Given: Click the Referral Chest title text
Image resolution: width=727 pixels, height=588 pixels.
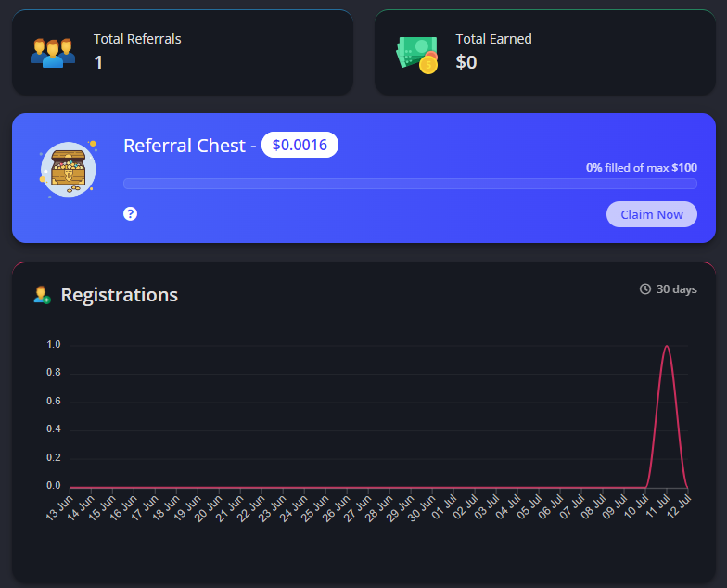Looking at the screenshot, I should (185, 146).
